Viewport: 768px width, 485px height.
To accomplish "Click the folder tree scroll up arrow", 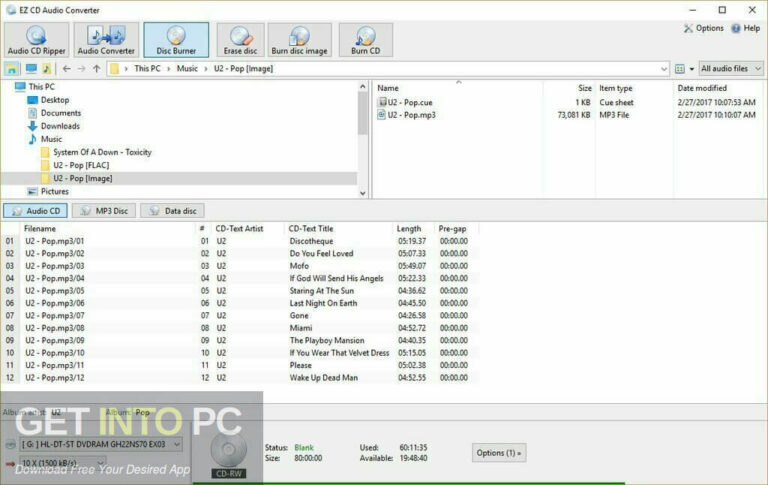I will (x=362, y=87).
